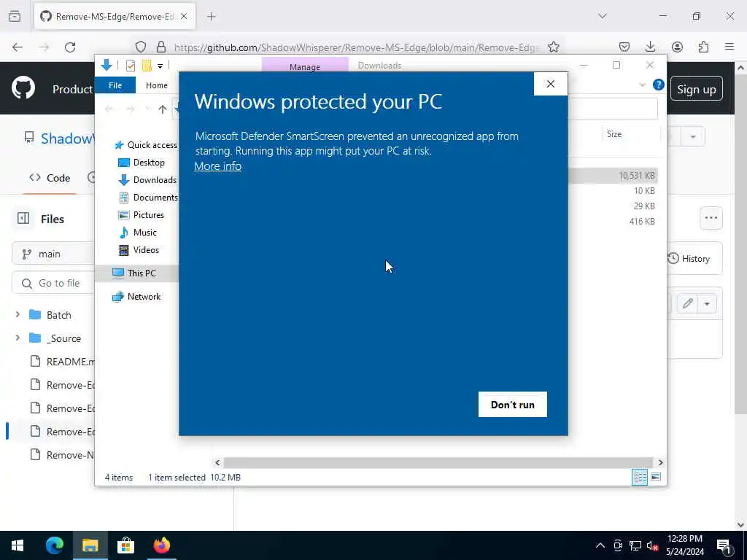Open Pictures in Explorer navigation pane
Image resolution: width=747 pixels, height=560 pixels.
click(x=148, y=215)
